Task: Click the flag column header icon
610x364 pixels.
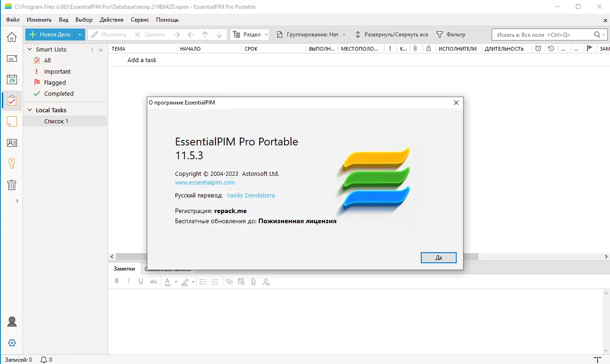Action: [x=589, y=48]
